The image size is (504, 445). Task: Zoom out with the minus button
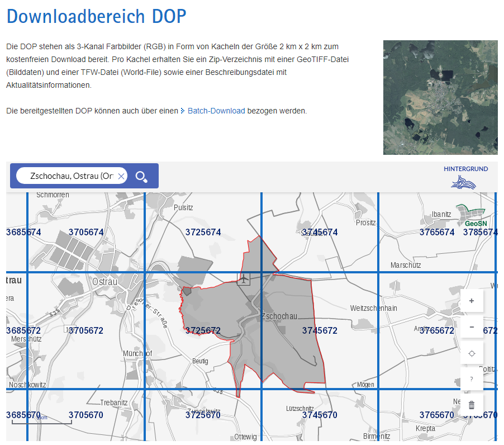click(472, 327)
